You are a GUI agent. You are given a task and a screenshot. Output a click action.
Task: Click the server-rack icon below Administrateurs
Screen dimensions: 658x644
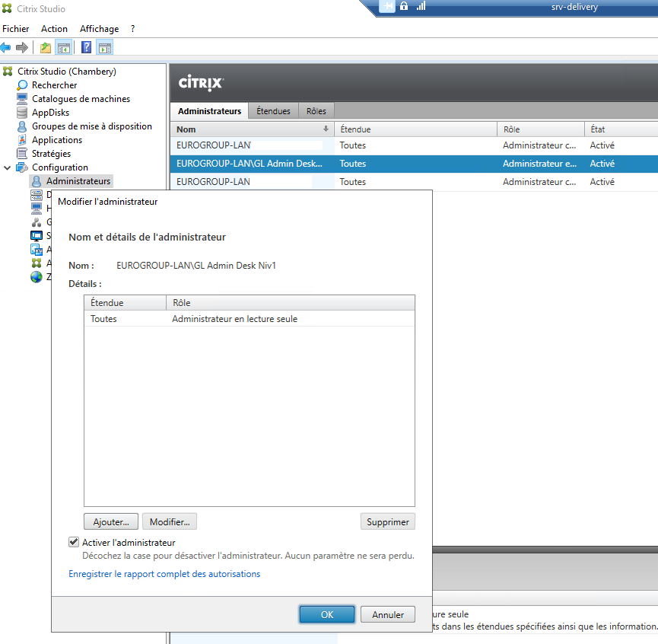(37, 195)
